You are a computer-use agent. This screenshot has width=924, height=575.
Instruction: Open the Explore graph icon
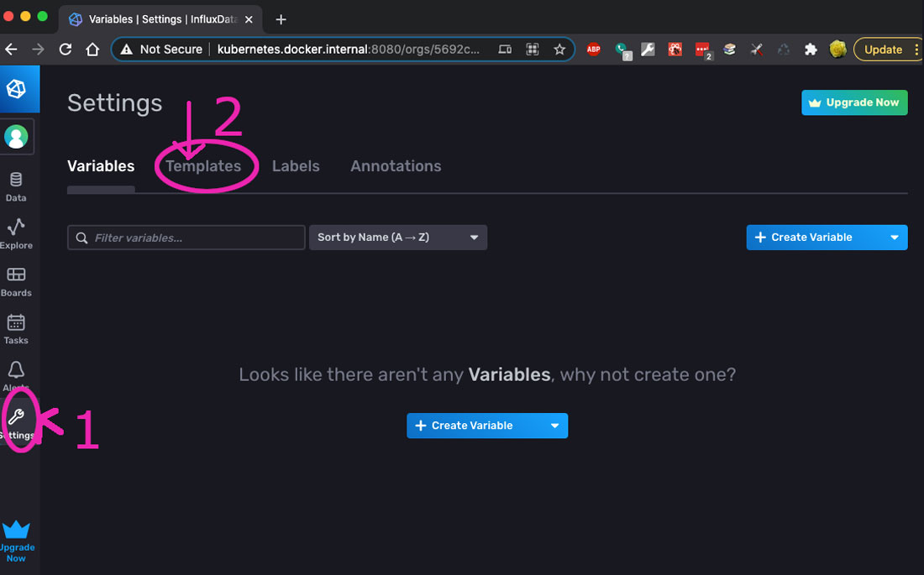click(x=16, y=233)
